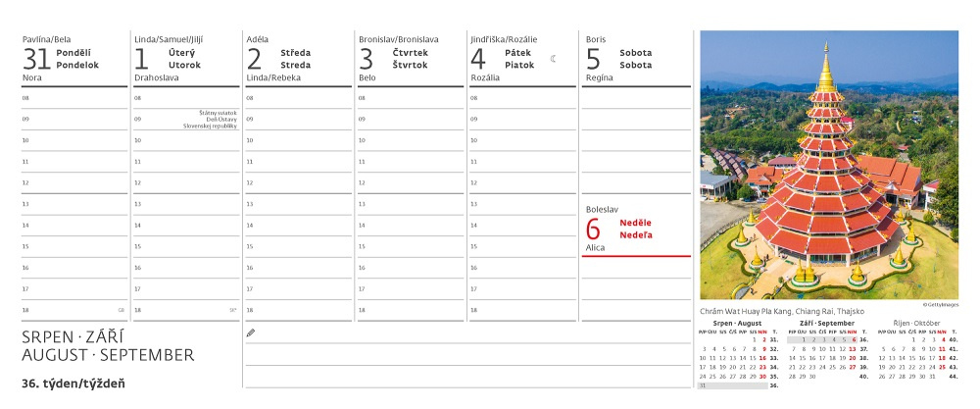Click the 18 time slot on Friday
The height and width of the screenshot is (409, 980).
523,310
